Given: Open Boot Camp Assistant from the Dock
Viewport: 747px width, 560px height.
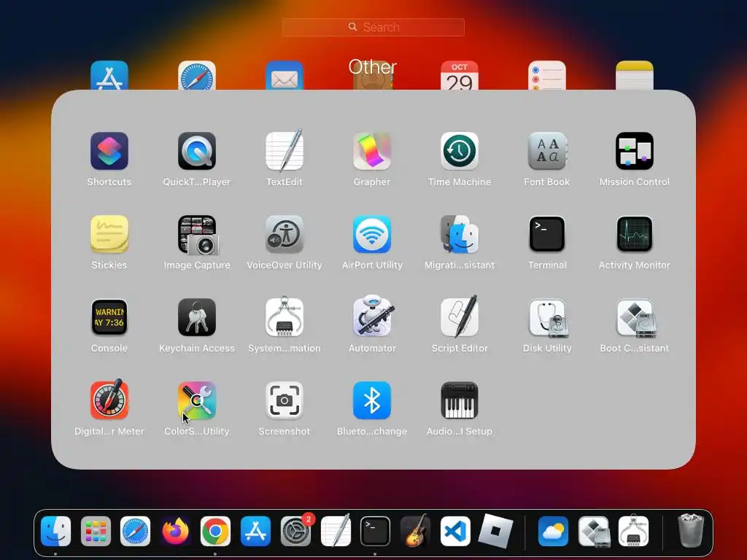Looking at the screenshot, I should 594,532.
